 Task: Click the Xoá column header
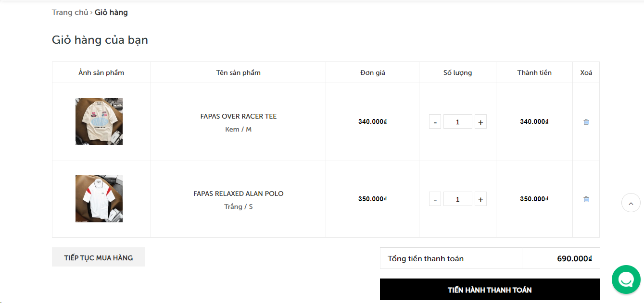[586, 73]
